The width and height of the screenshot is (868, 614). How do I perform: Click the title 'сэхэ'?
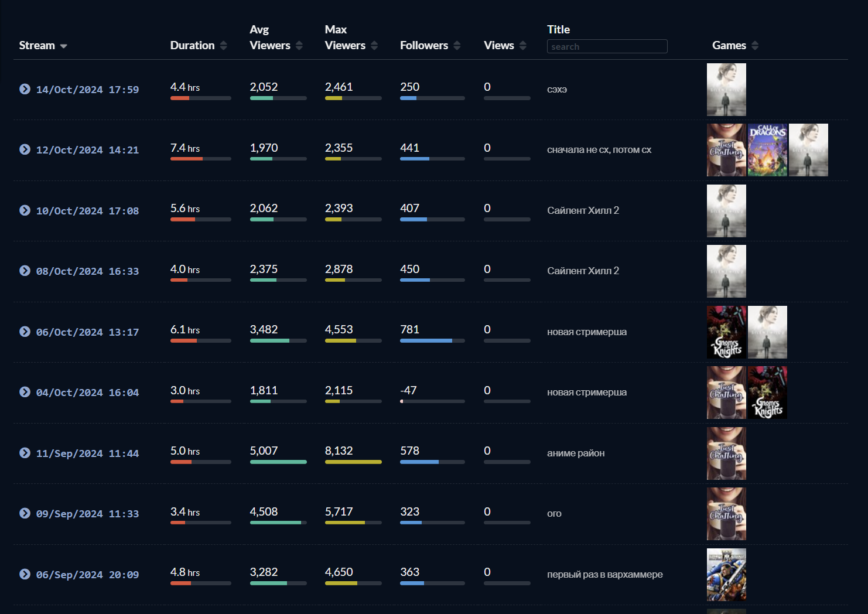557,89
